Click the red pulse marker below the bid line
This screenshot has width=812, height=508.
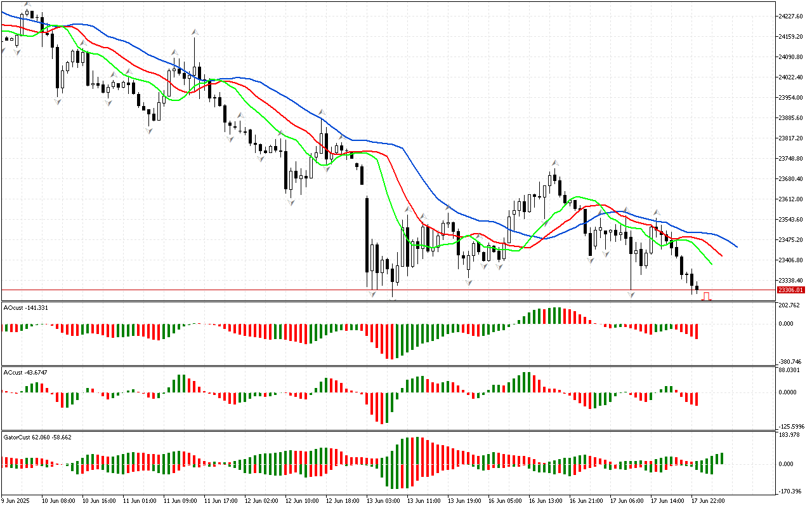click(x=706, y=296)
